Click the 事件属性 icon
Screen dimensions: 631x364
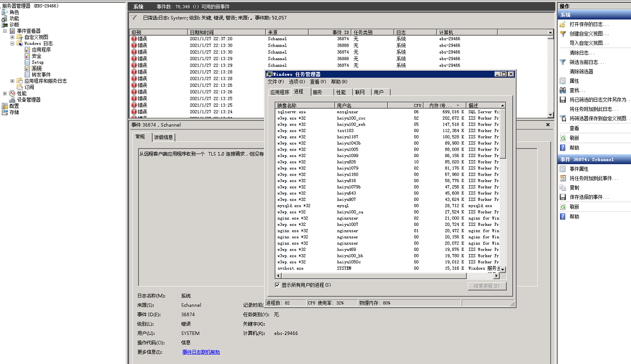click(x=563, y=169)
